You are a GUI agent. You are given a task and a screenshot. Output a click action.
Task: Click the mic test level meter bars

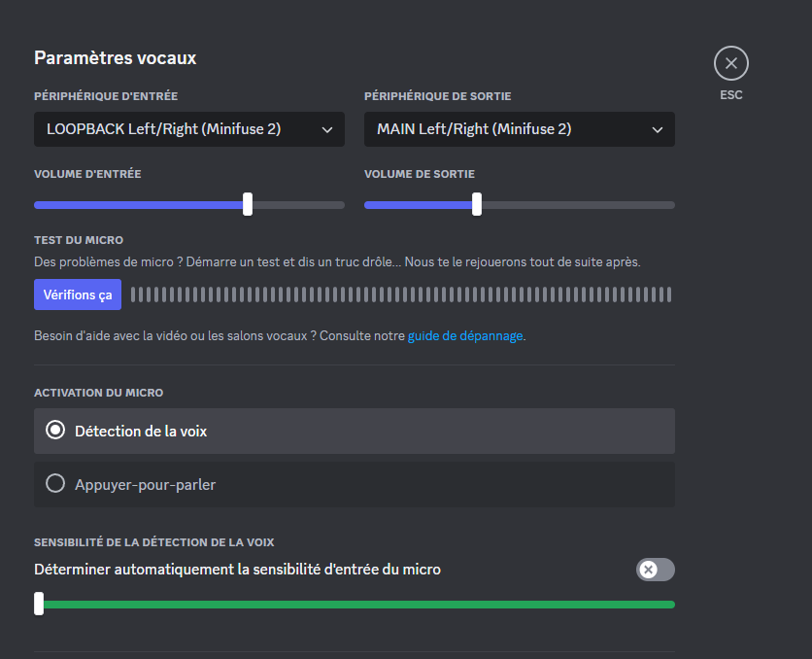coord(400,295)
